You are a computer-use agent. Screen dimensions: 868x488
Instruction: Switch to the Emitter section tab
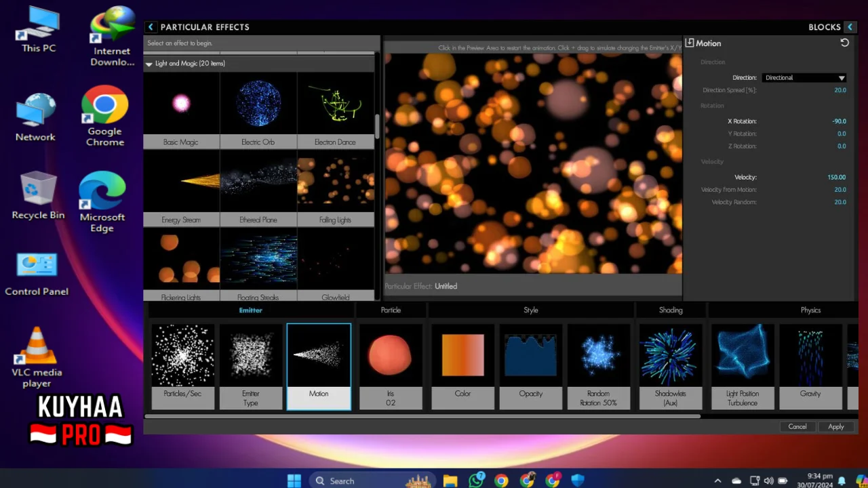[251, 310]
